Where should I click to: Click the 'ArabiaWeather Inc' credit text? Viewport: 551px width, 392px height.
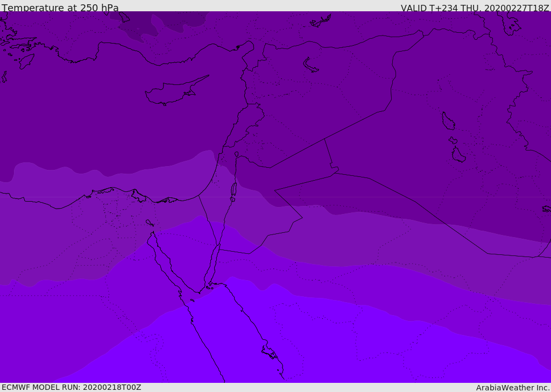click(512, 388)
